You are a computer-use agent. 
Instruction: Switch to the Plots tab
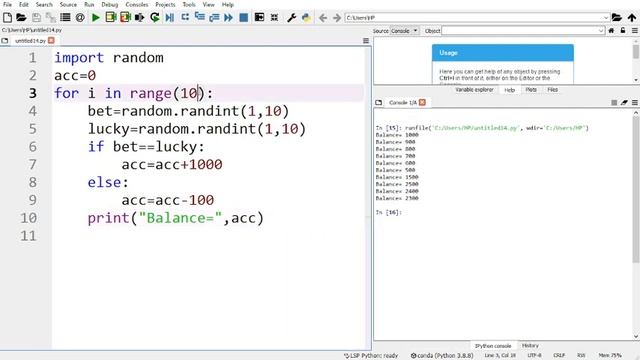(x=531, y=90)
